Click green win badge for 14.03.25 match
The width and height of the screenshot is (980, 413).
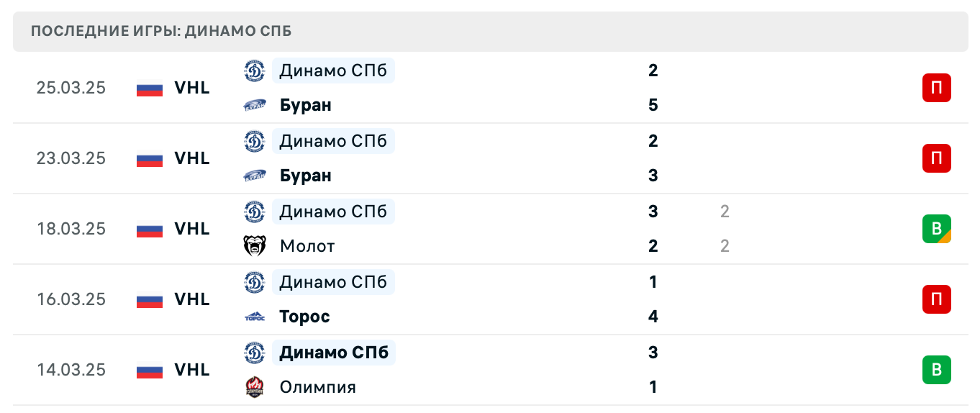pyautogui.click(x=936, y=370)
